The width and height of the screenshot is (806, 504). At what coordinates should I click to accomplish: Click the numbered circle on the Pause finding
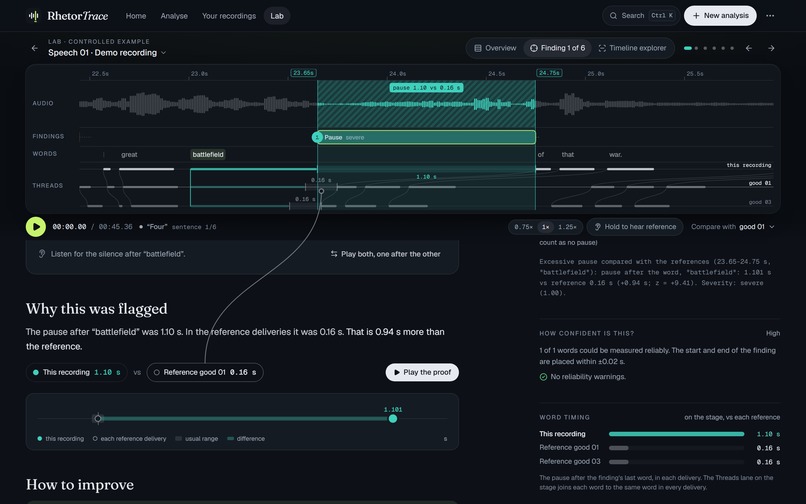point(317,137)
